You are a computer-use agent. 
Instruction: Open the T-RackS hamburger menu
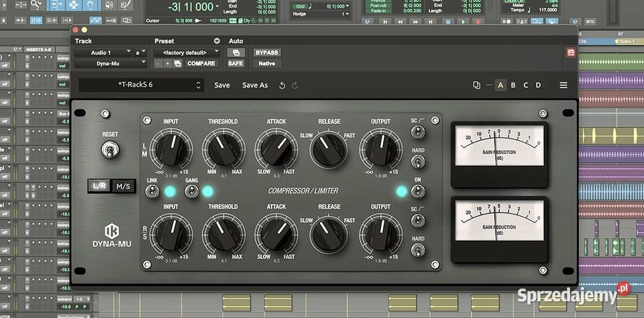pos(563,85)
